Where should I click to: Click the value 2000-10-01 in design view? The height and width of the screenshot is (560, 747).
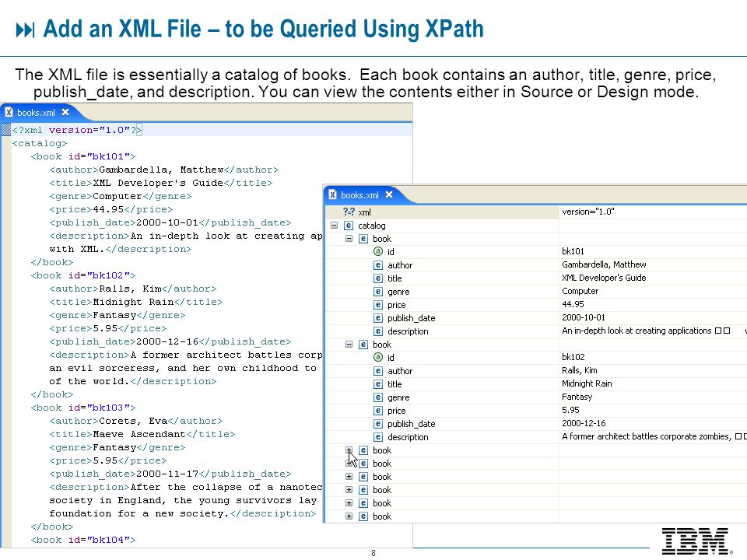[x=584, y=317]
